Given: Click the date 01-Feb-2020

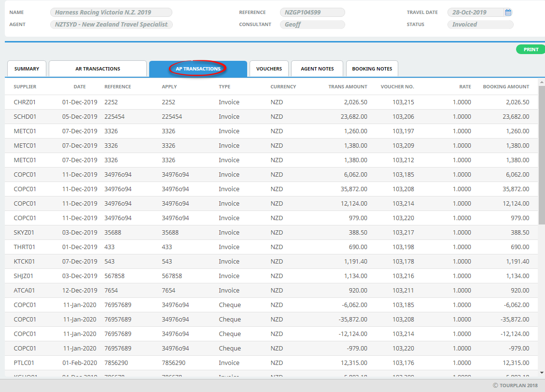Looking at the screenshot, I should pyautogui.click(x=80, y=363).
